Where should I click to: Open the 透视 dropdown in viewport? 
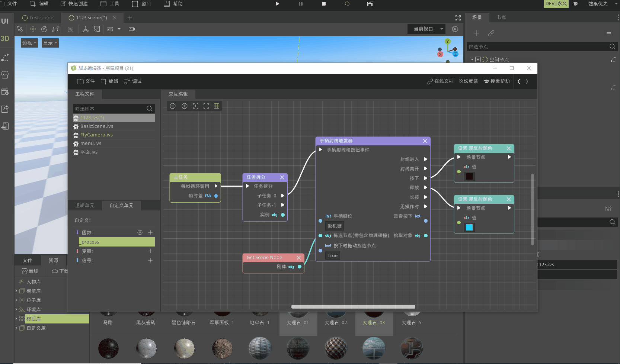[x=29, y=43]
